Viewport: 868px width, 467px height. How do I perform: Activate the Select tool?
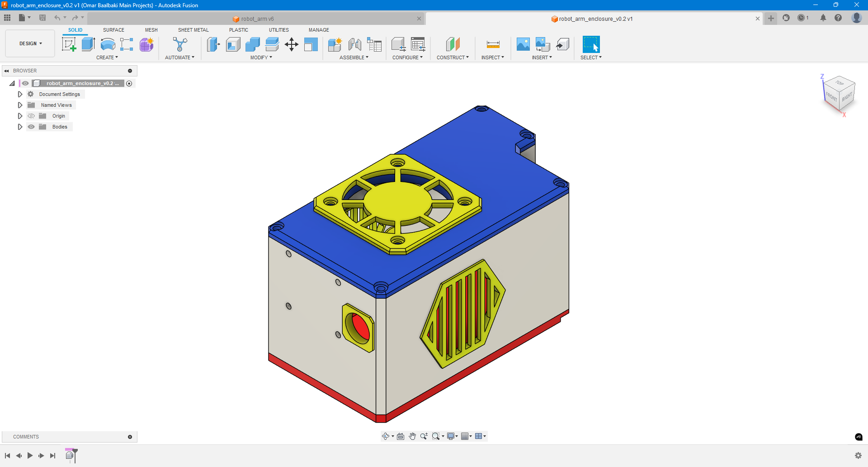pos(591,44)
